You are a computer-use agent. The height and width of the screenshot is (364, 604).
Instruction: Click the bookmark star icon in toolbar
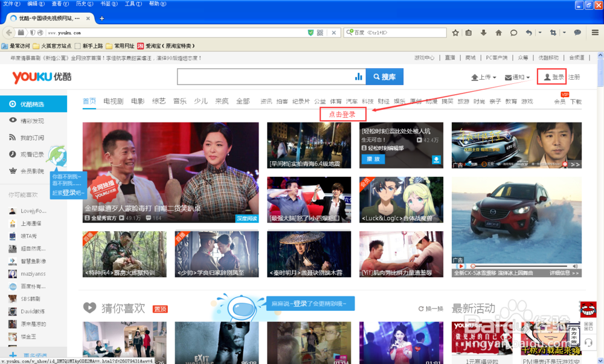tap(455, 33)
